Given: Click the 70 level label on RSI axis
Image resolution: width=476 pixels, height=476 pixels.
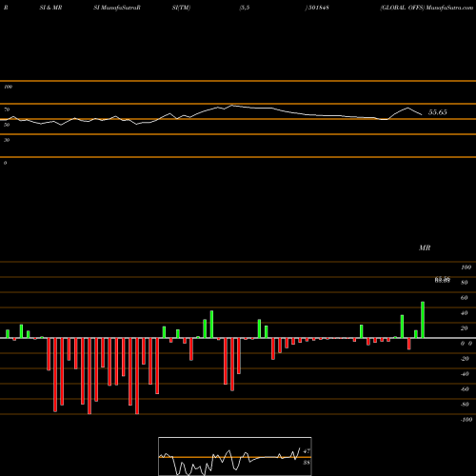Looking at the screenshot, I should click(7, 109).
